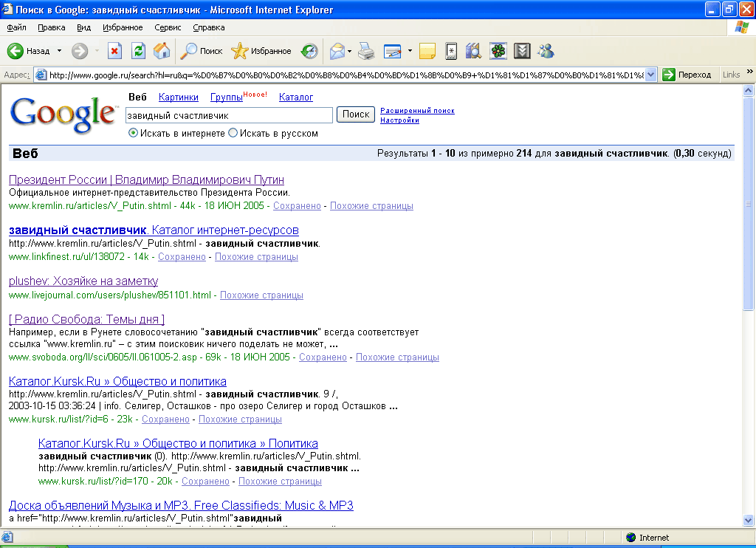This screenshot has width=756, height=548.
Task: Open Расширенный поиск link
Action: pyautogui.click(x=418, y=111)
